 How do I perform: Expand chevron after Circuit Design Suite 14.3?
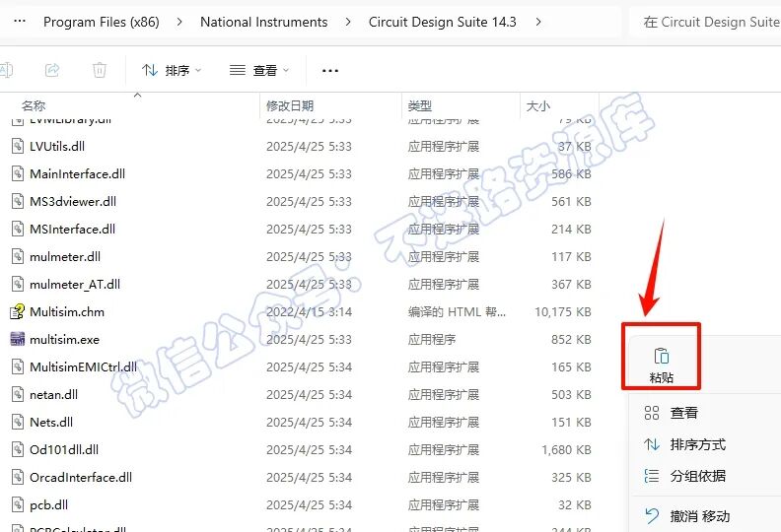538,22
